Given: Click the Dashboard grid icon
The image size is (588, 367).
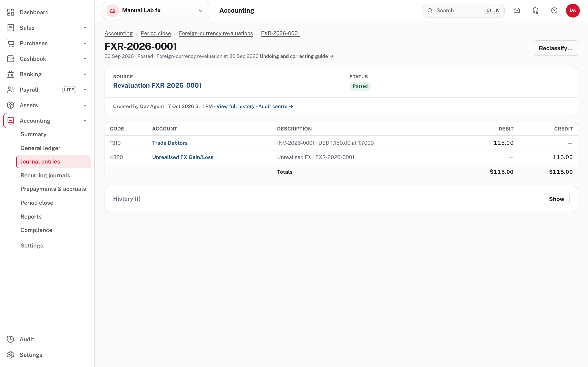Looking at the screenshot, I should (x=10, y=12).
